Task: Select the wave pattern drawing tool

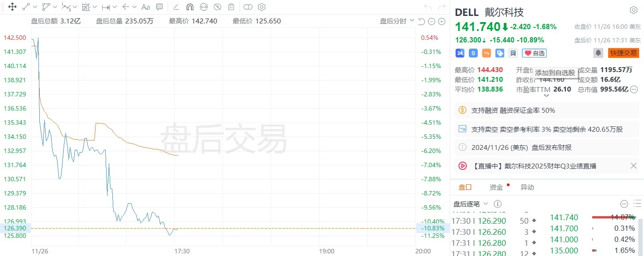Action: (x=66, y=7)
